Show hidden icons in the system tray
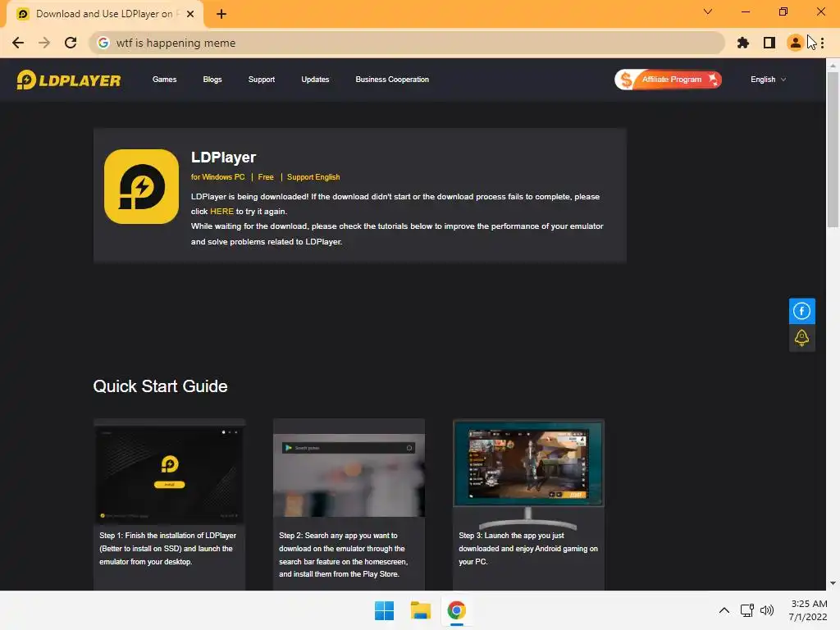Screen dimensions: 840x630 (x=724, y=610)
